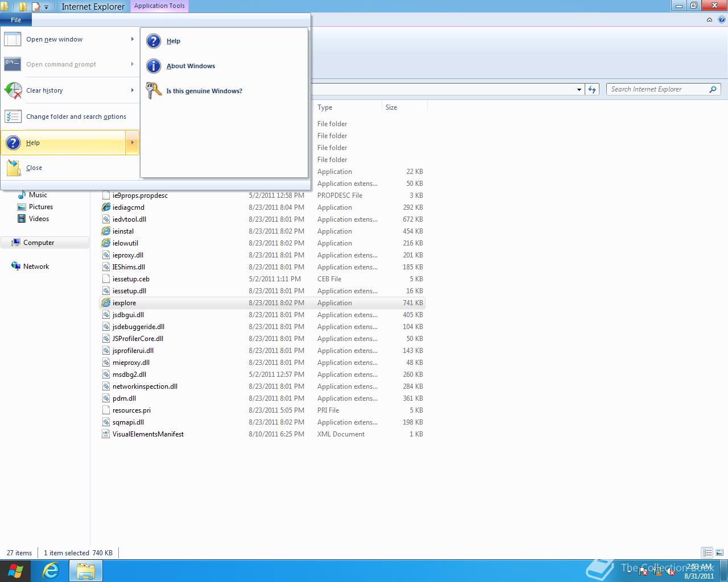Select Videos in navigation pane

coord(39,219)
